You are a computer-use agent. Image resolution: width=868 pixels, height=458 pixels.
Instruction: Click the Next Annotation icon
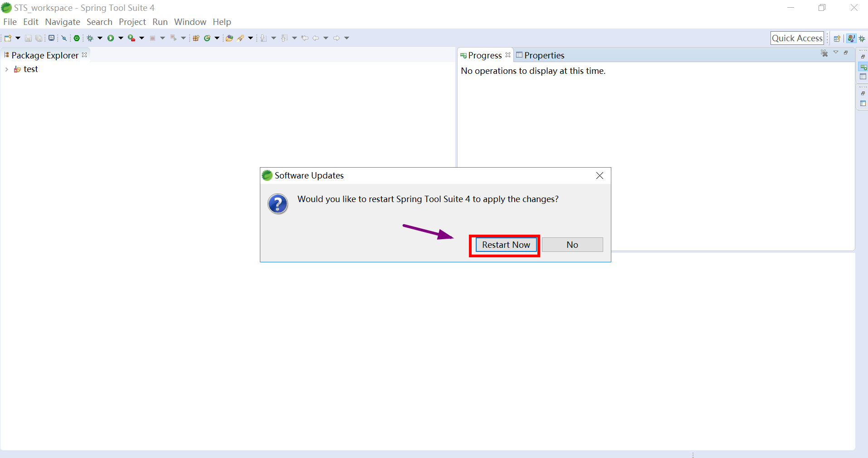click(263, 38)
